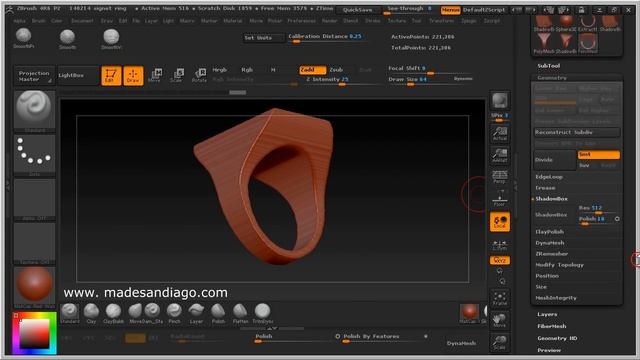Toggle Floor grid display

pyautogui.click(x=500, y=199)
